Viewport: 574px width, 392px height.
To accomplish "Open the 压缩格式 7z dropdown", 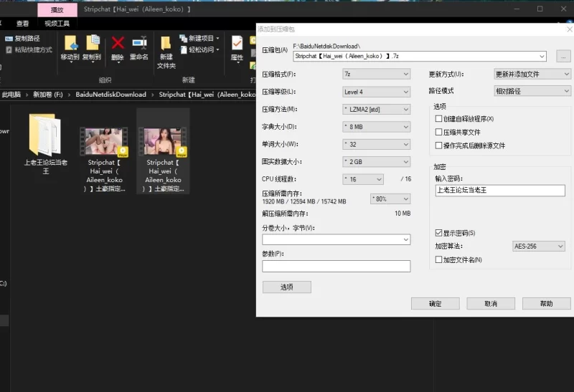I will [376, 75].
